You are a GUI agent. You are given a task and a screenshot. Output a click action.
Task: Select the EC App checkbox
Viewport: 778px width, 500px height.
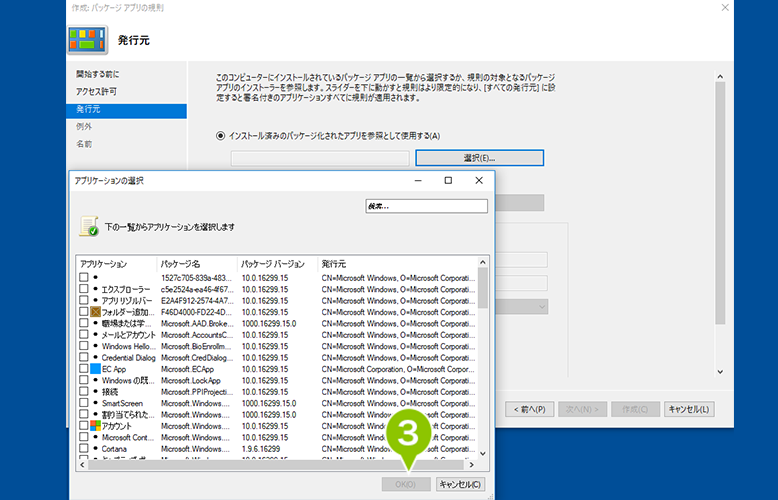(x=84, y=369)
